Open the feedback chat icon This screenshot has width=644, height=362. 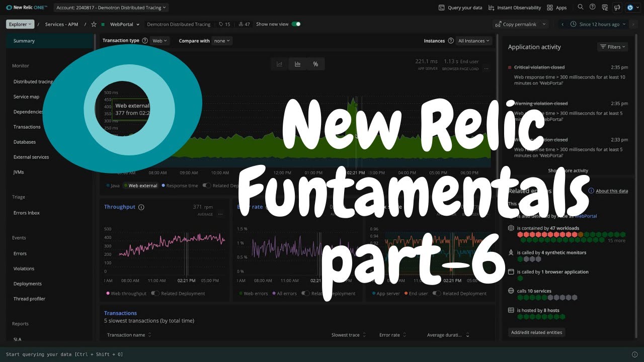(605, 8)
